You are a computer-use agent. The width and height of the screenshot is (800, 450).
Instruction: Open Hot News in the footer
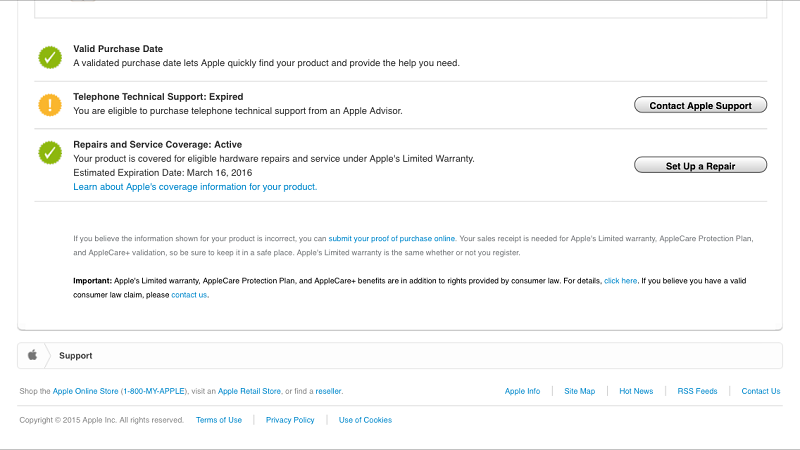(636, 391)
